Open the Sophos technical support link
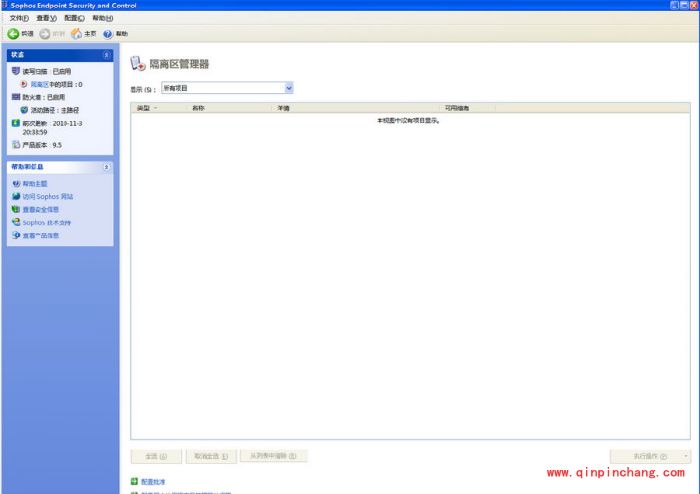 click(47, 223)
